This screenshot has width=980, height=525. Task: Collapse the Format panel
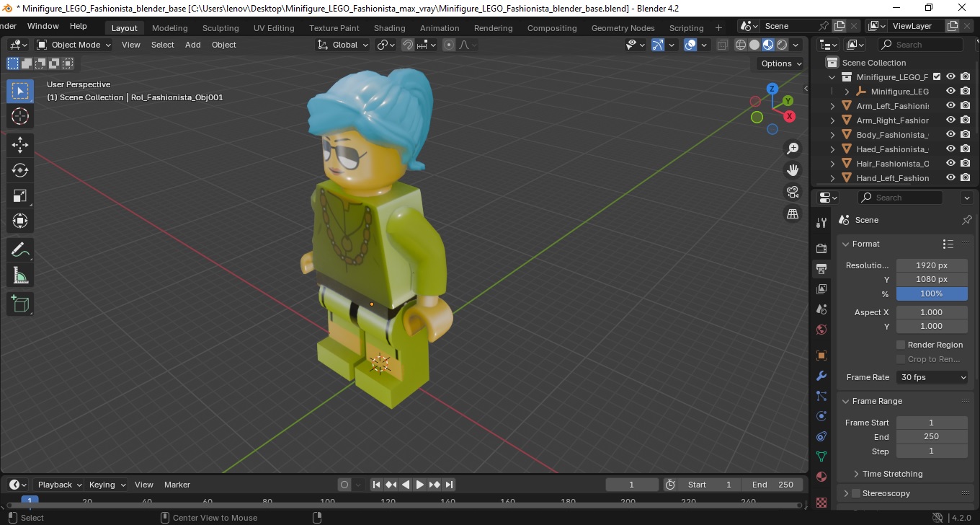pos(846,244)
